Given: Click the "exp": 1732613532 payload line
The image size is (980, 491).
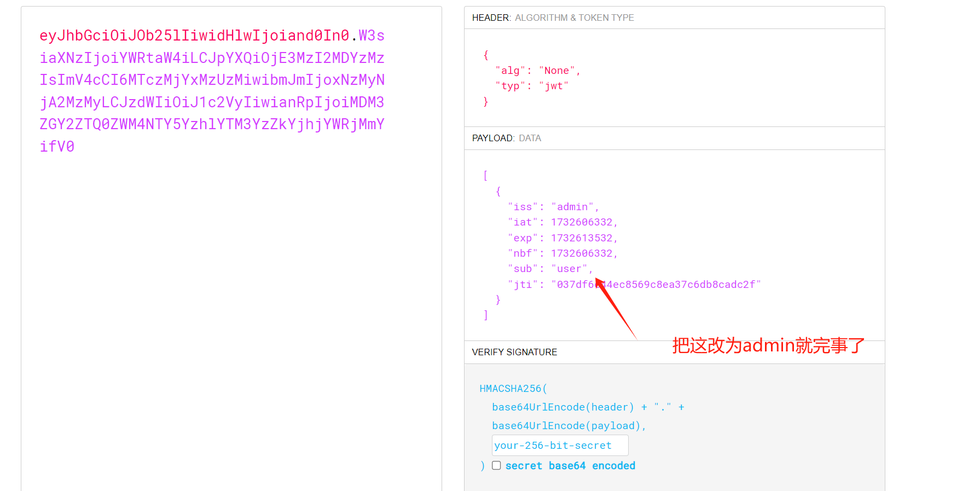Looking at the screenshot, I should [563, 238].
